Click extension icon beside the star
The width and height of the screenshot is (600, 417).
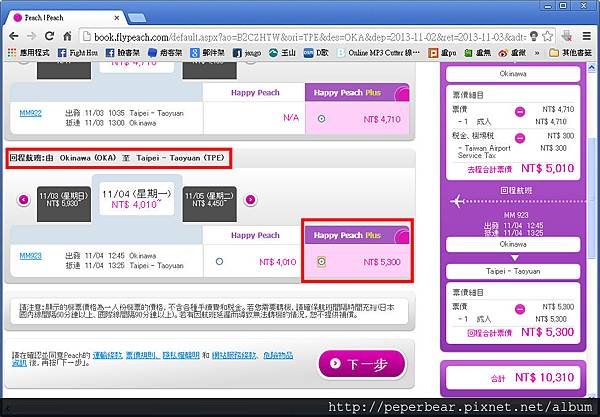(567, 36)
